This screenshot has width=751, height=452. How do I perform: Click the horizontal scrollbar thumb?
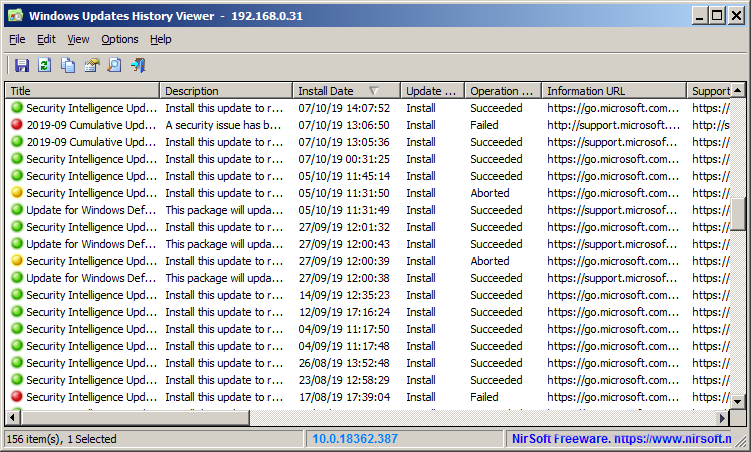tap(130, 418)
